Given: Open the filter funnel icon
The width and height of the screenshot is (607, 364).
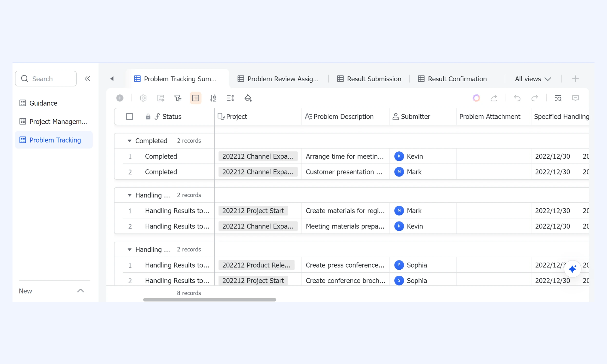Looking at the screenshot, I should pos(178,98).
